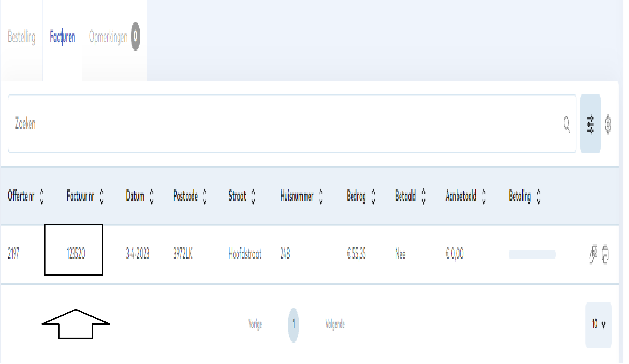Go to Vorige page

(x=255, y=324)
